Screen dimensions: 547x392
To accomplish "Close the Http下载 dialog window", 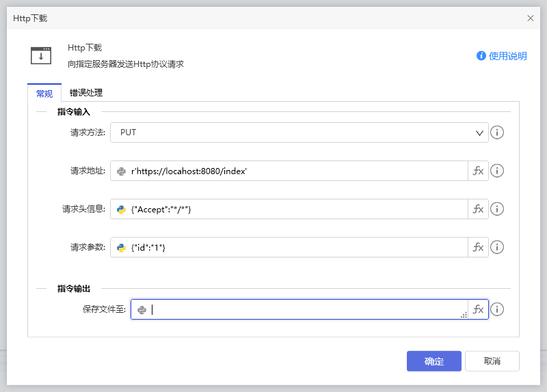I will click(531, 18).
